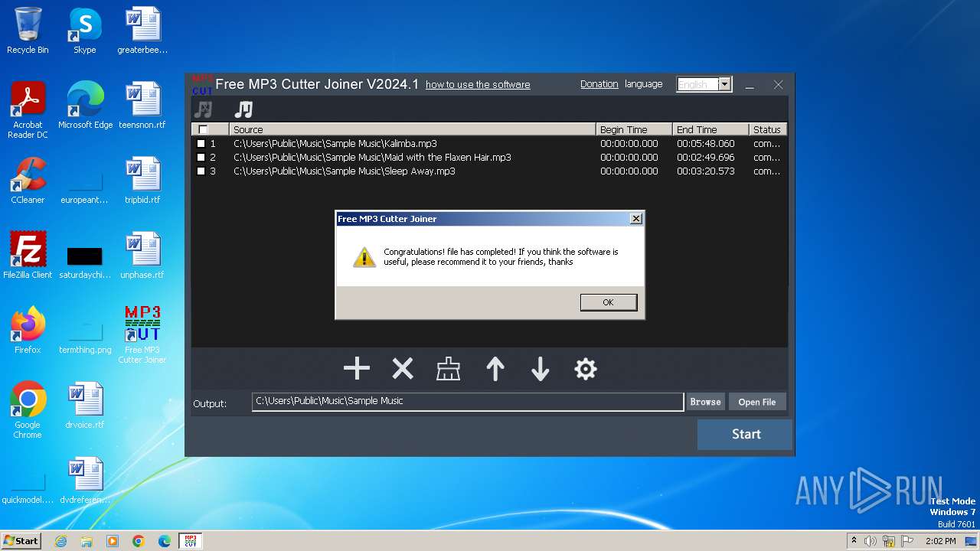The image size is (980, 551).
Task: Switch to the MP3 joiner mode icon
Action: (x=243, y=109)
